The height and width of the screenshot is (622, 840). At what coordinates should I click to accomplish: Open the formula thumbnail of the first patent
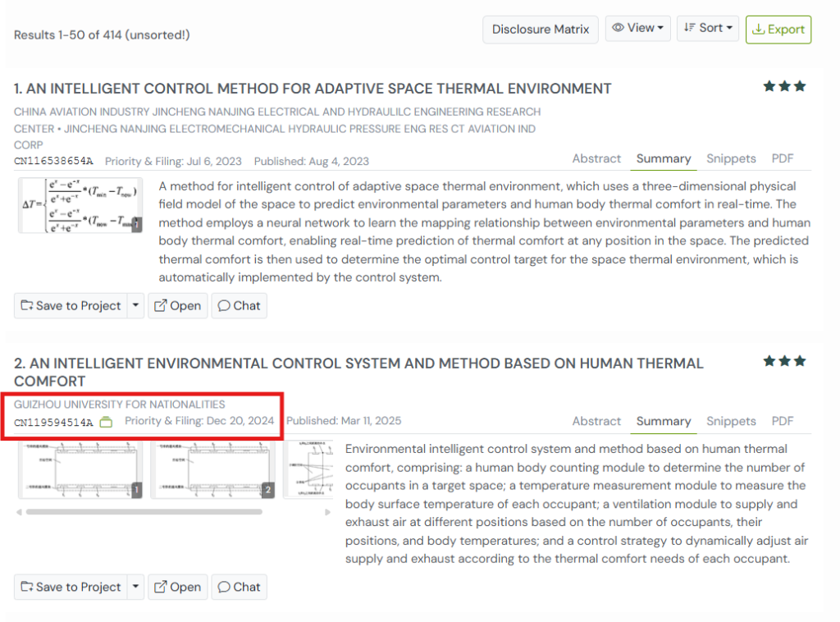[x=80, y=205]
